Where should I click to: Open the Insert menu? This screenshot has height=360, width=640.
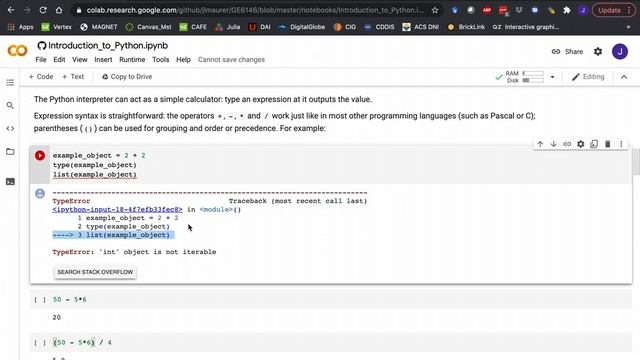tap(103, 60)
